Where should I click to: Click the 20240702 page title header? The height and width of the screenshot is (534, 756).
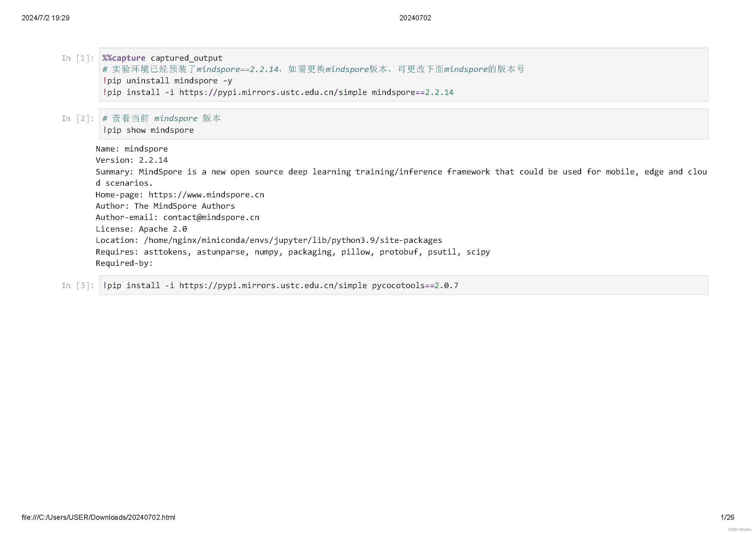(415, 18)
